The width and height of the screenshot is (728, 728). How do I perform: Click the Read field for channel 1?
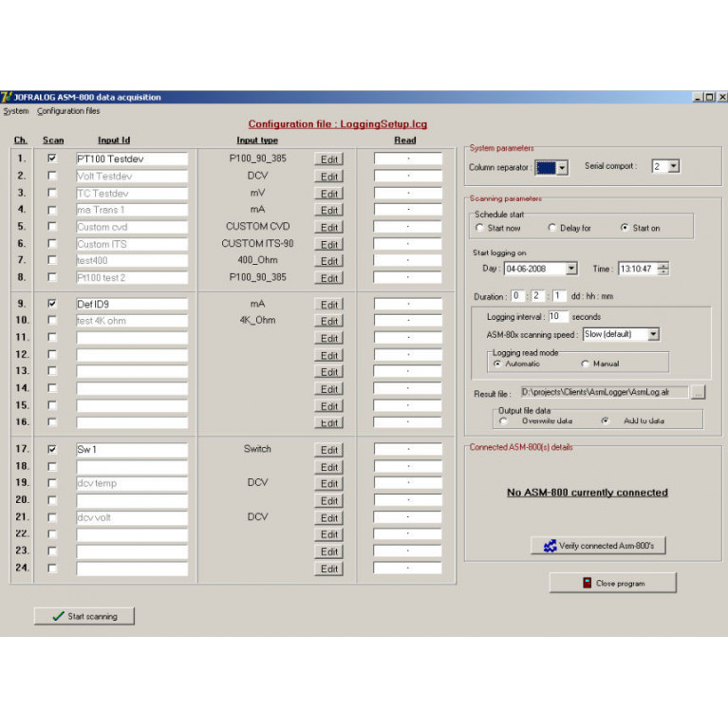coord(407,159)
